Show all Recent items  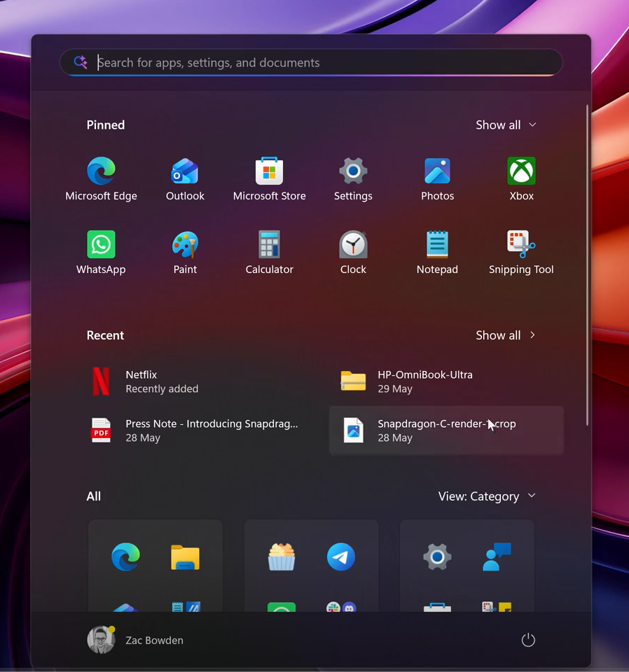coord(506,335)
